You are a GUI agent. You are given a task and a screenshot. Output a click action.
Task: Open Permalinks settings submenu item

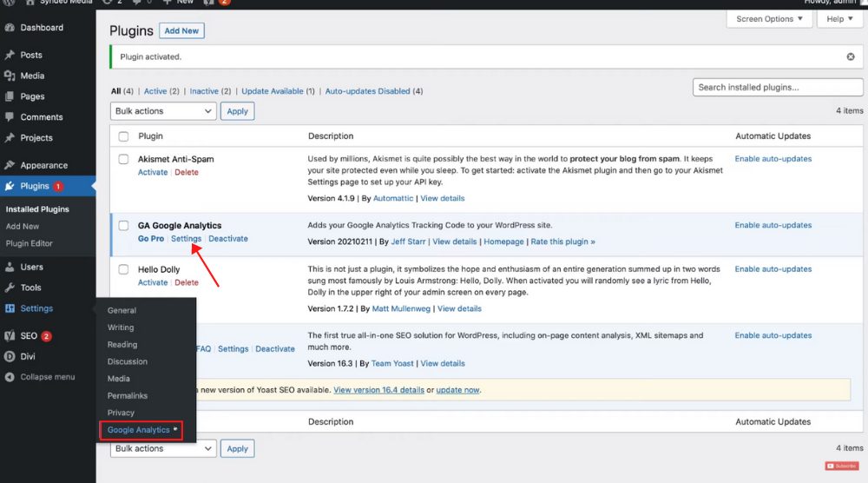(128, 395)
